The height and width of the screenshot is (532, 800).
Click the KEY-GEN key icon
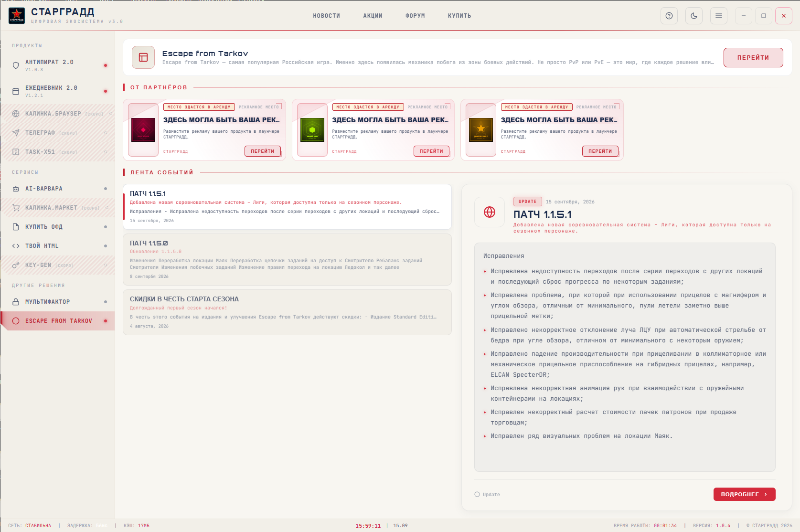point(16,265)
